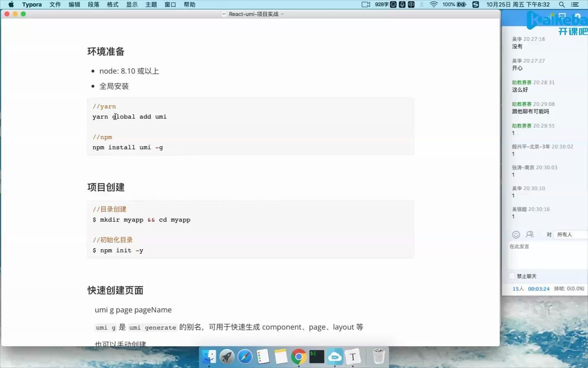This screenshot has width=588, height=368.
Task: Open the Wi-Fi menu bar icon
Action: [434, 4]
